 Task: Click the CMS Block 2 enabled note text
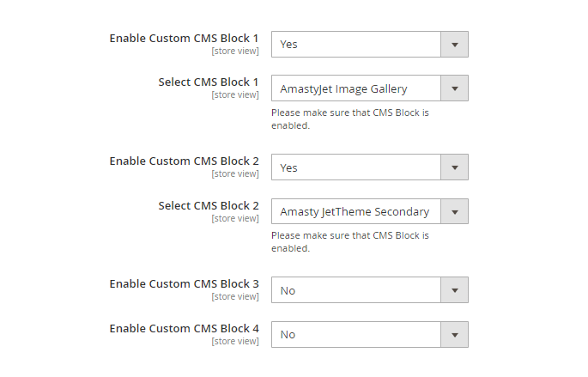(350, 241)
